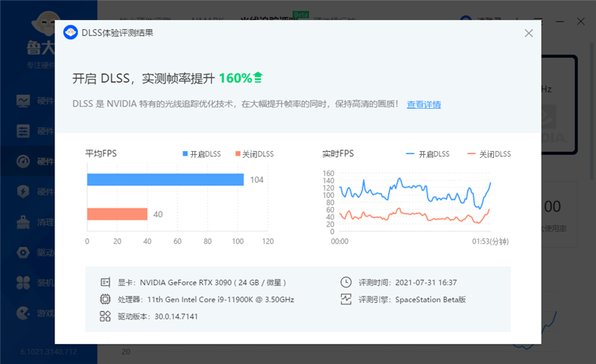This screenshot has height=364, width=596.
Task: Click the cleanup brush icon in sidebar
Action: coord(23,222)
